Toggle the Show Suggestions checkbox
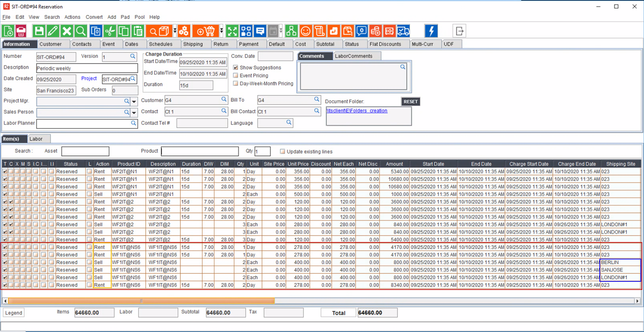The width and height of the screenshot is (644, 332). pyautogui.click(x=236, y=67)
